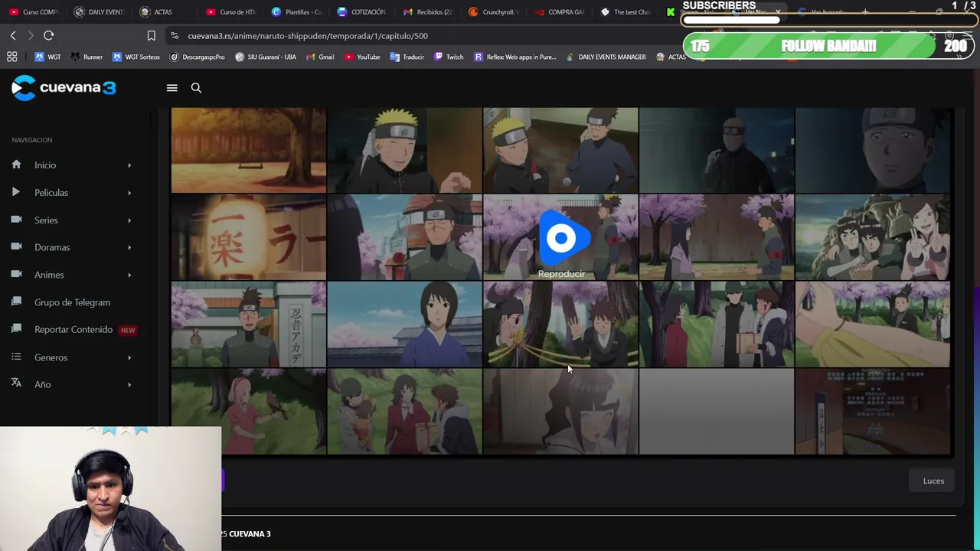Open the Grupo de Telegram link

(72, 302)
